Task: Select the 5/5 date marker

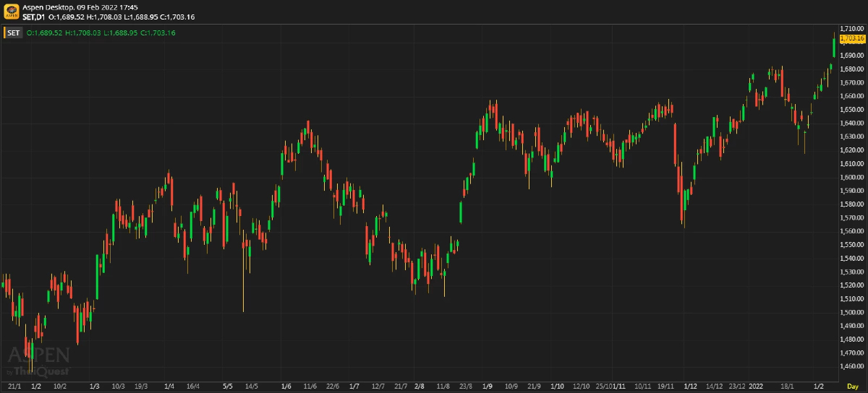Action: (227, 386)
